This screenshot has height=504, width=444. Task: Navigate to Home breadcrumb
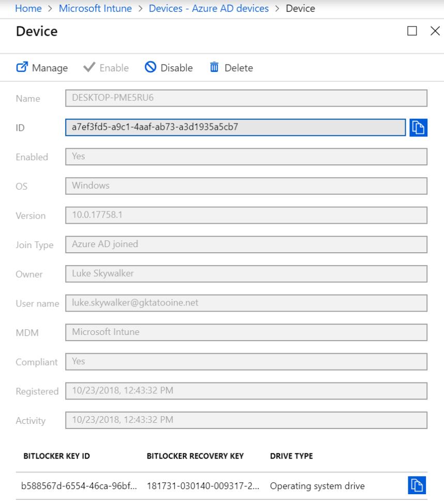(28, 8)
